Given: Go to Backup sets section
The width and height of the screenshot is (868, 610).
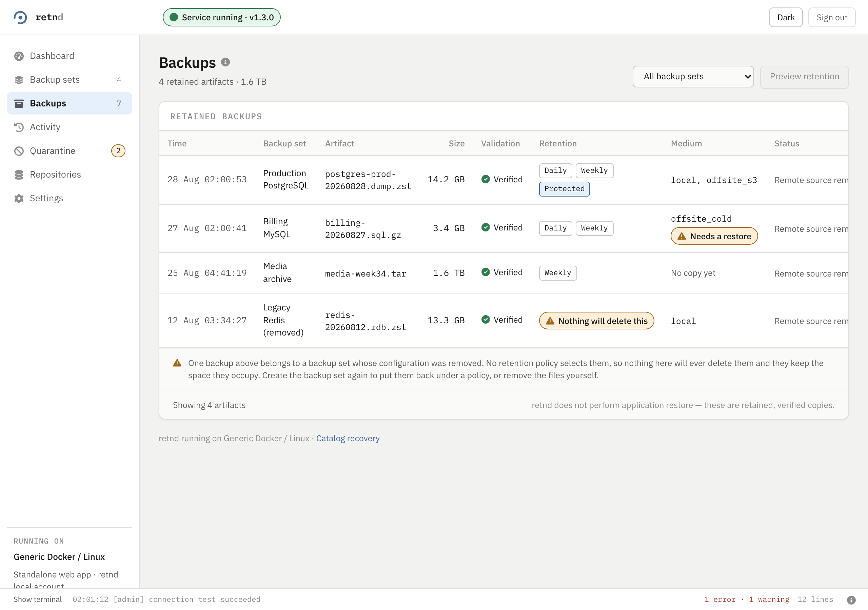Looking at the screenshot, I should pyautogui.click(x=70, y=80).
